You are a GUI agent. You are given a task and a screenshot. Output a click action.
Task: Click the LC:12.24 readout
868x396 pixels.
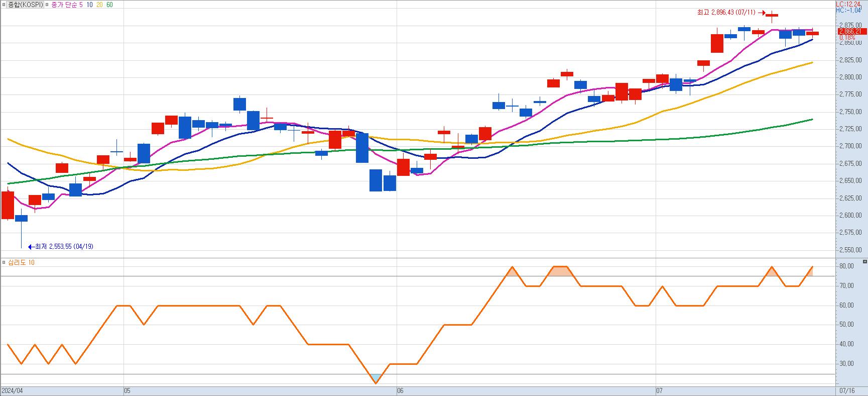pyautogui.click(x=847, y=4)
